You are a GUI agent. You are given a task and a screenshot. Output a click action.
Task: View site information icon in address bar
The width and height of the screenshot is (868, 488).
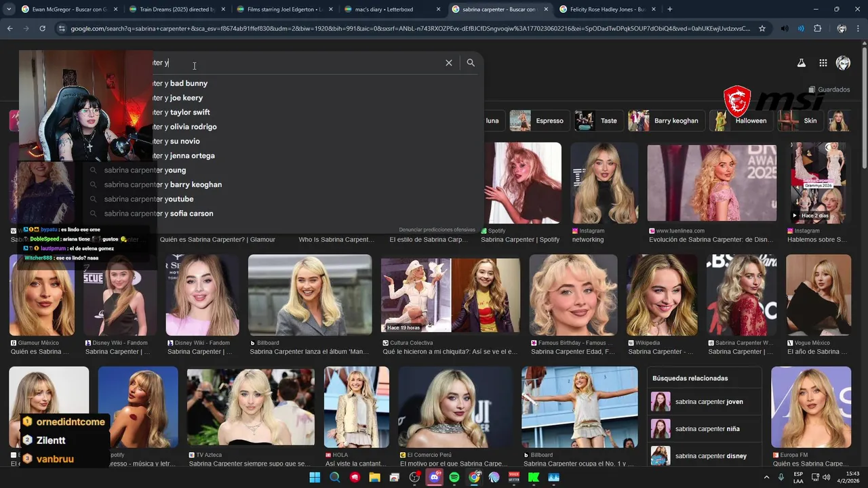point(62,28)
